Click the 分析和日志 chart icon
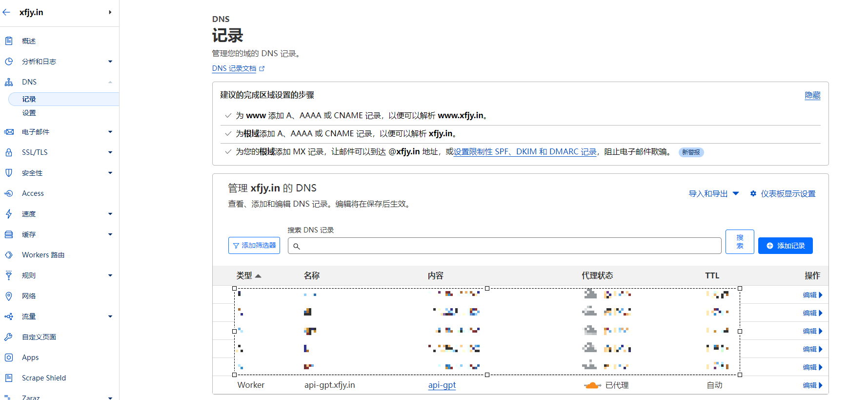This screenshot has width=868, height=400. click(x=9, y=62)
